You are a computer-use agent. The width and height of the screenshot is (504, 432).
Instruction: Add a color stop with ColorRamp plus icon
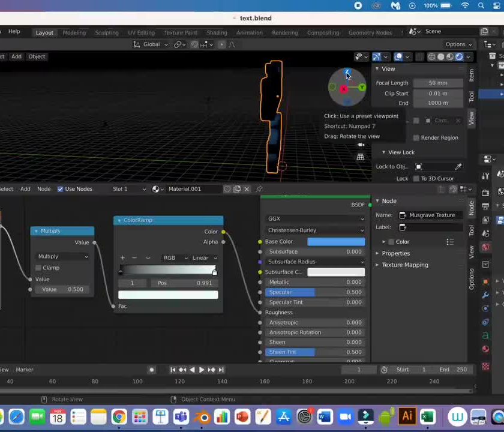click(x=122, y=258)
